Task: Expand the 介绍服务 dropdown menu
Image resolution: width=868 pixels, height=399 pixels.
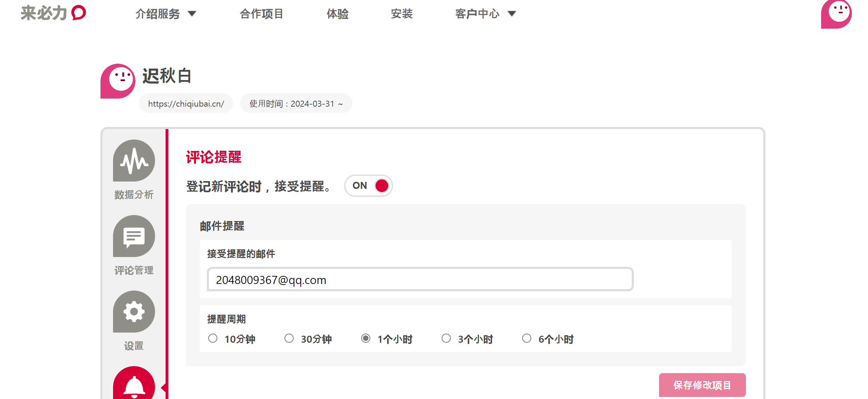Action: click(x=166, y=14)
